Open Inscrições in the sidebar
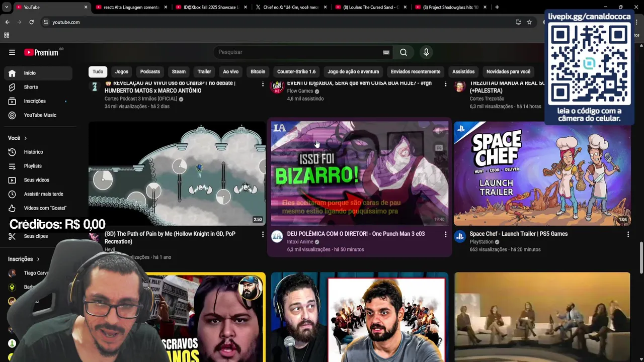The height and width of the screenshot is (362, 644). click(38, 101)
